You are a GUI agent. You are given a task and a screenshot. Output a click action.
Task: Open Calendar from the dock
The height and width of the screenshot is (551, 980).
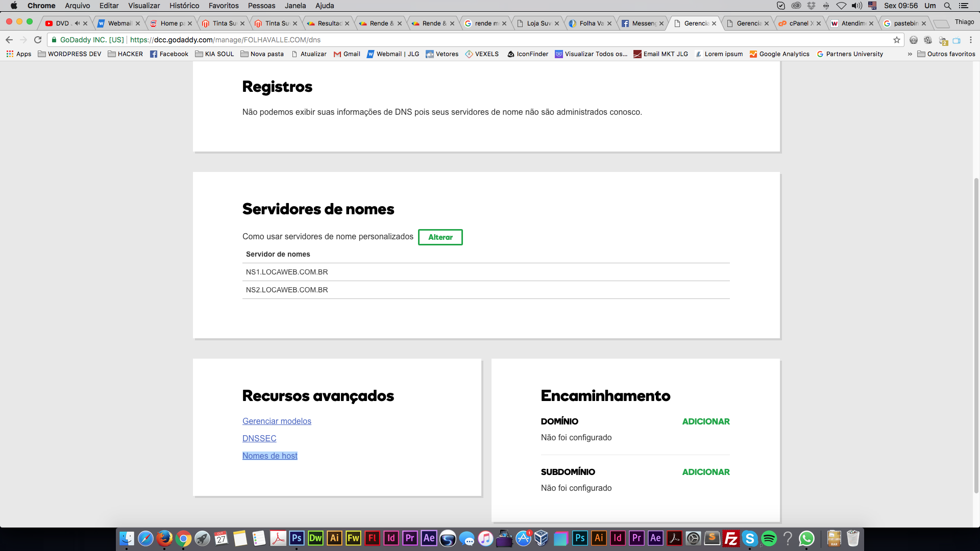click(x=221, y=538)
